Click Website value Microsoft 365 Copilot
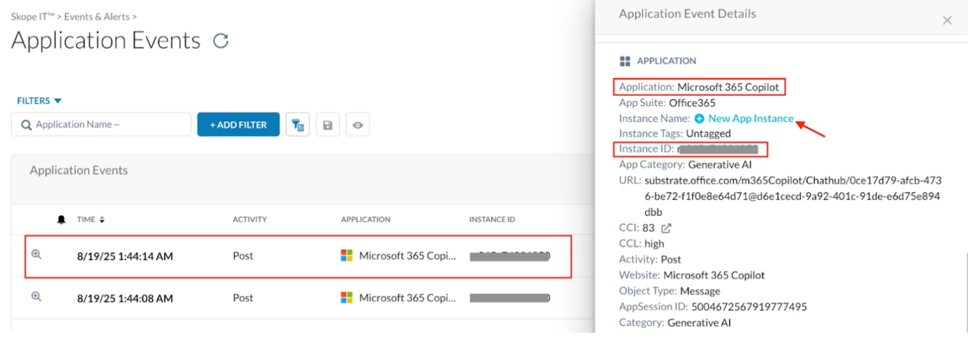Image resolution: width=980 pixels, height=339 pixels. (x=714, y=275)
